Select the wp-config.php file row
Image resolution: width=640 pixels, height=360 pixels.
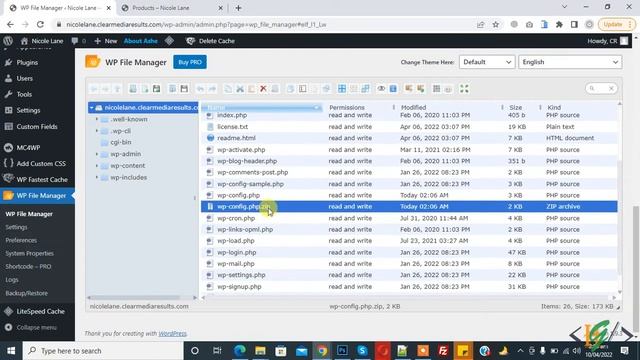click(409, 195)
